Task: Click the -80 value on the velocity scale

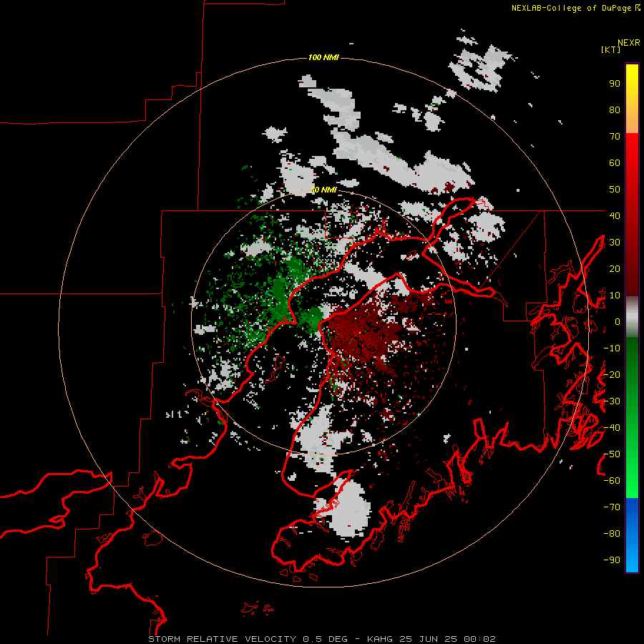Action: point(612,534)
